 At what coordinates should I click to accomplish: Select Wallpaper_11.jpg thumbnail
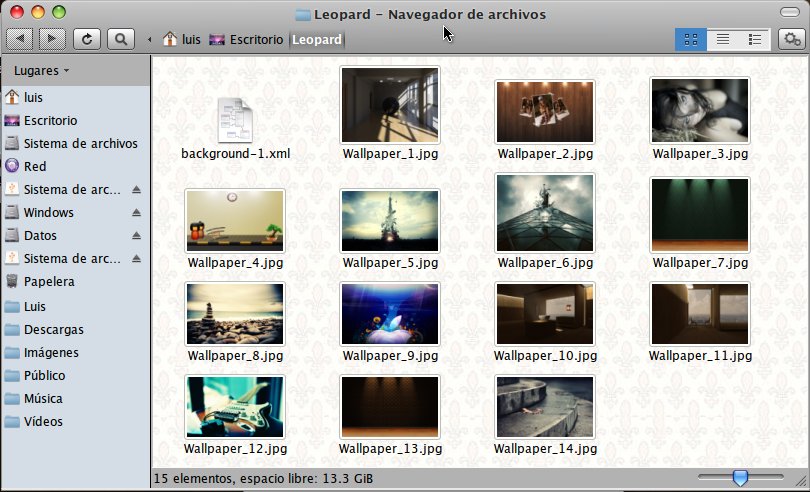700,314
